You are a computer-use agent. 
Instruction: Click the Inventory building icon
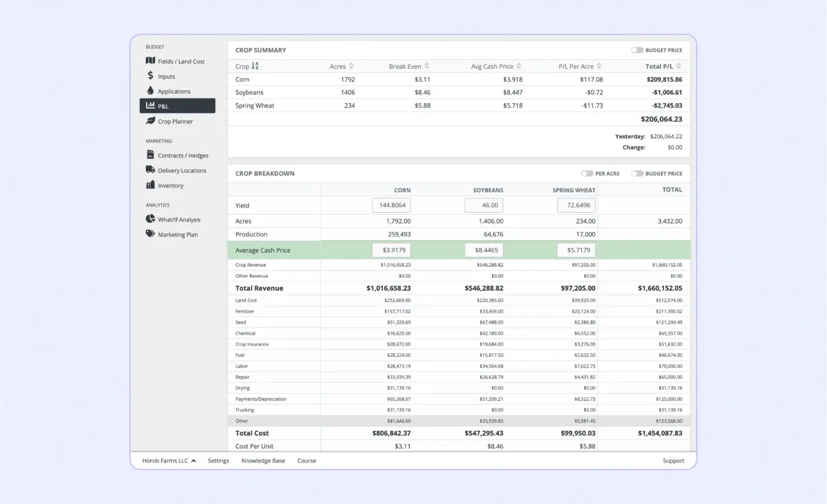point(151,185)
